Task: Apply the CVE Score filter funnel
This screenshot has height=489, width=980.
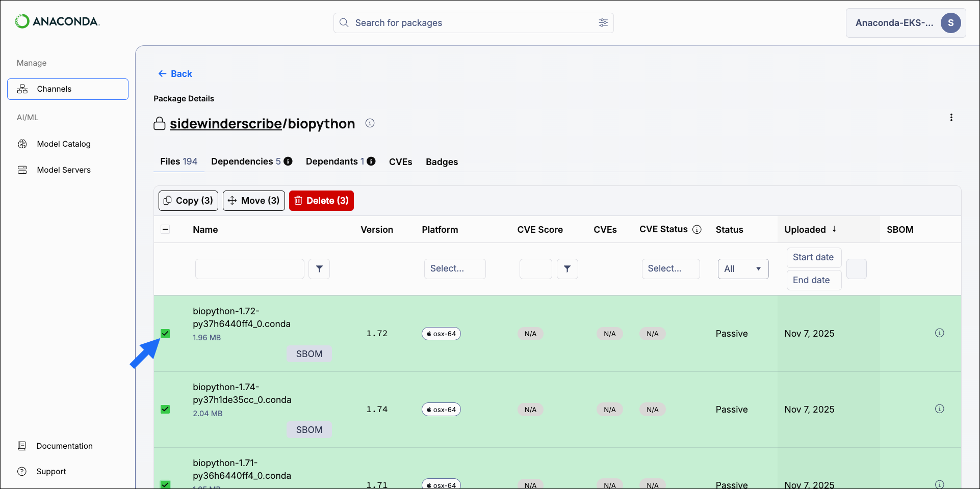Action: [567, 268]
